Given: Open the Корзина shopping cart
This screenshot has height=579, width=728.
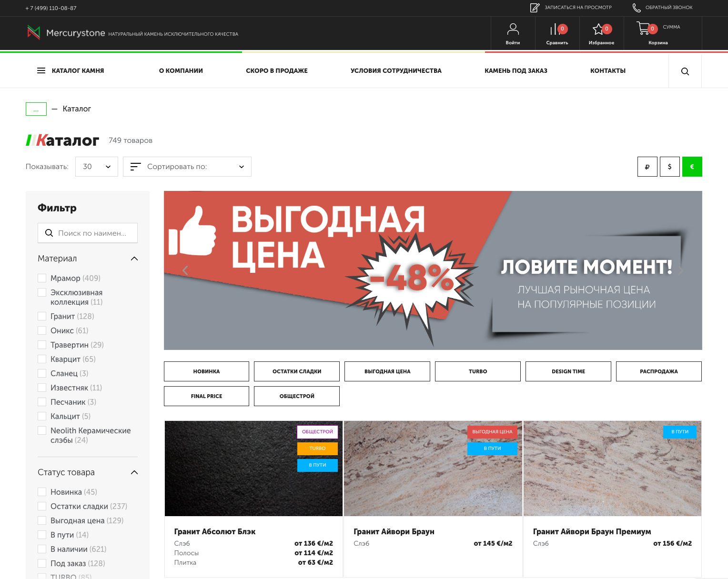Looking at the screenshot, I should tap(644, 29).
